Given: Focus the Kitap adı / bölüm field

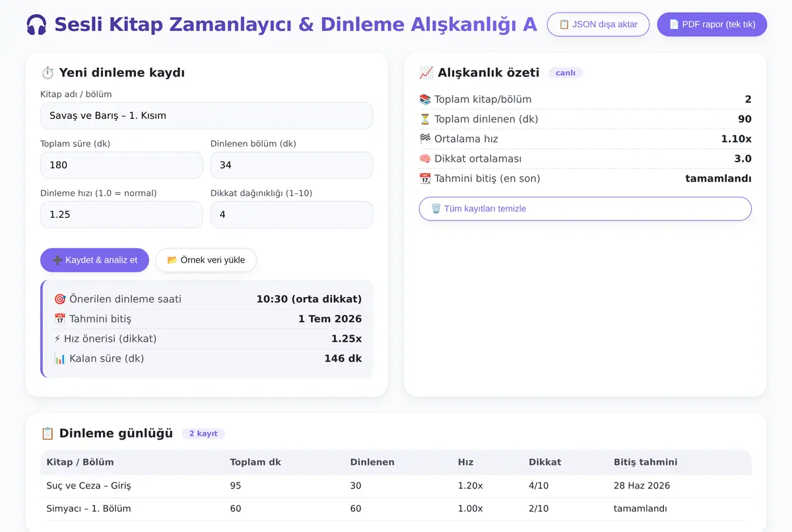Looking at the screenshot, I should 207,116.
